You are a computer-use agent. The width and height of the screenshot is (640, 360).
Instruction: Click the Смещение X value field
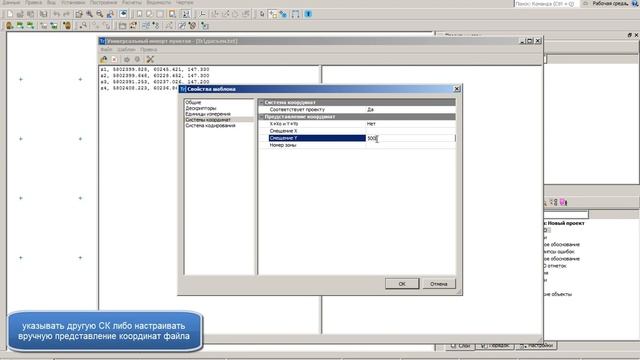(x=410, y=131)
